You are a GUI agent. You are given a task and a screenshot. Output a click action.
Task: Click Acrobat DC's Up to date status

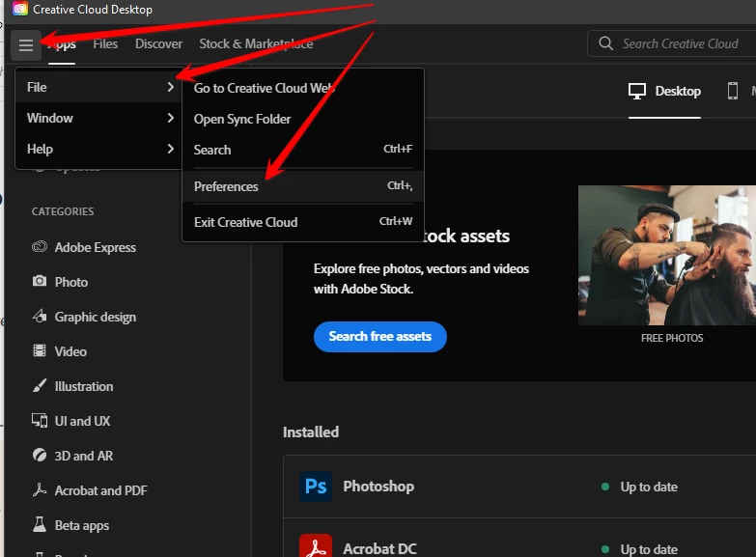pos(649,549)
